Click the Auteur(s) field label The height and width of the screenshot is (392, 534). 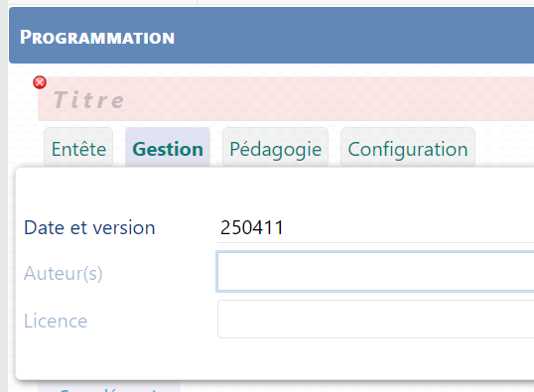coord(63,273)
